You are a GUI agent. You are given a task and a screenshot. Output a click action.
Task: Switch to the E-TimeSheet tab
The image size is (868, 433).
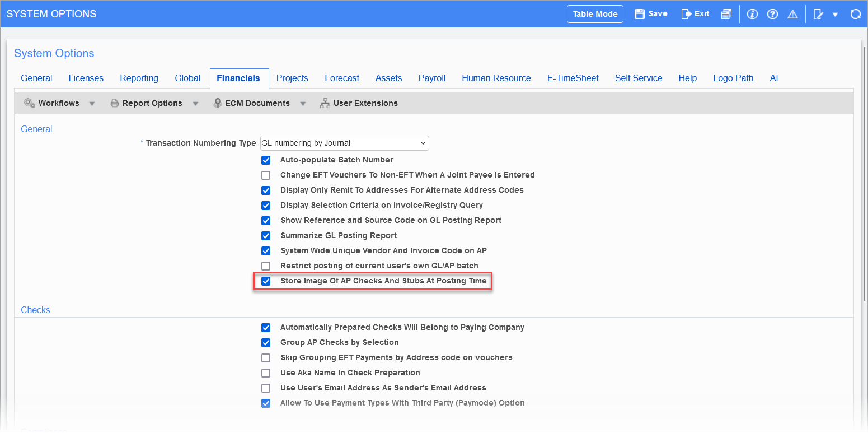573,78
